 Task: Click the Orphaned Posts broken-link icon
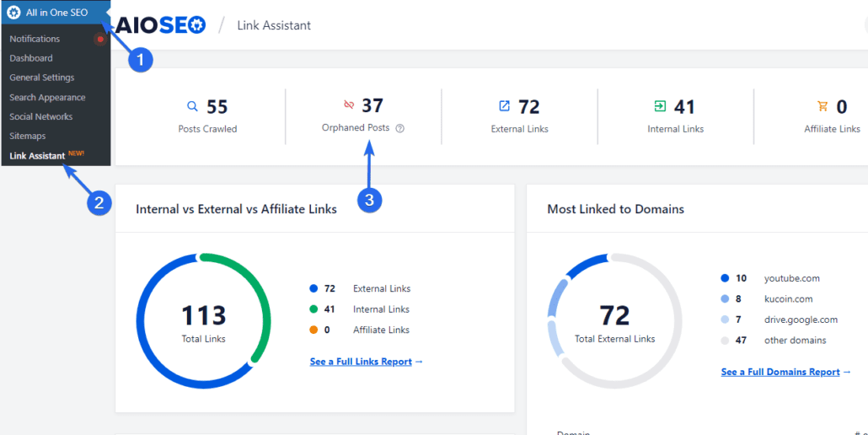(x=349, y=105)
